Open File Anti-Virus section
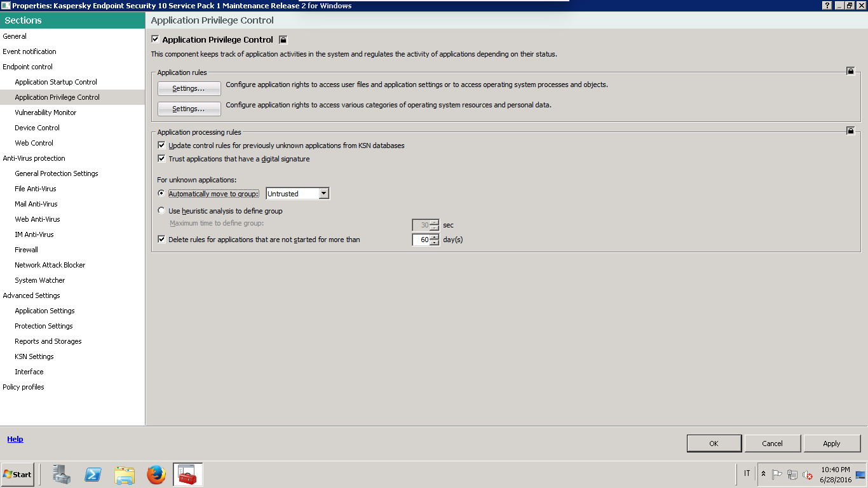This screenshot has width=868, height=488. point(36,189)
